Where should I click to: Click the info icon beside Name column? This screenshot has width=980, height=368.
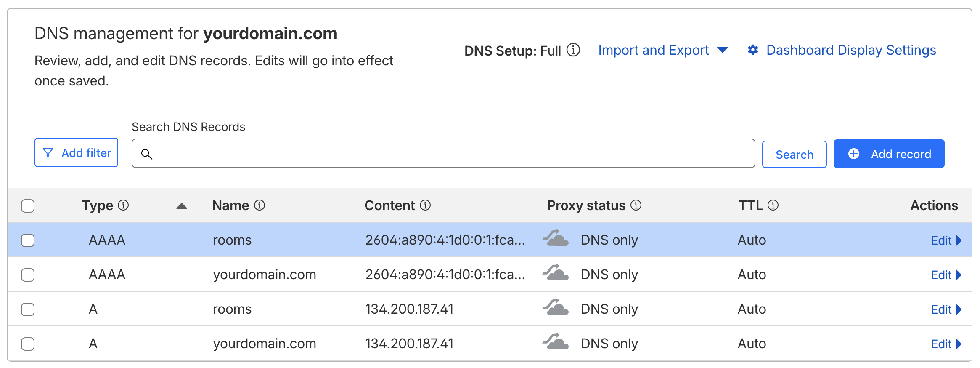(x=260, y=205)
